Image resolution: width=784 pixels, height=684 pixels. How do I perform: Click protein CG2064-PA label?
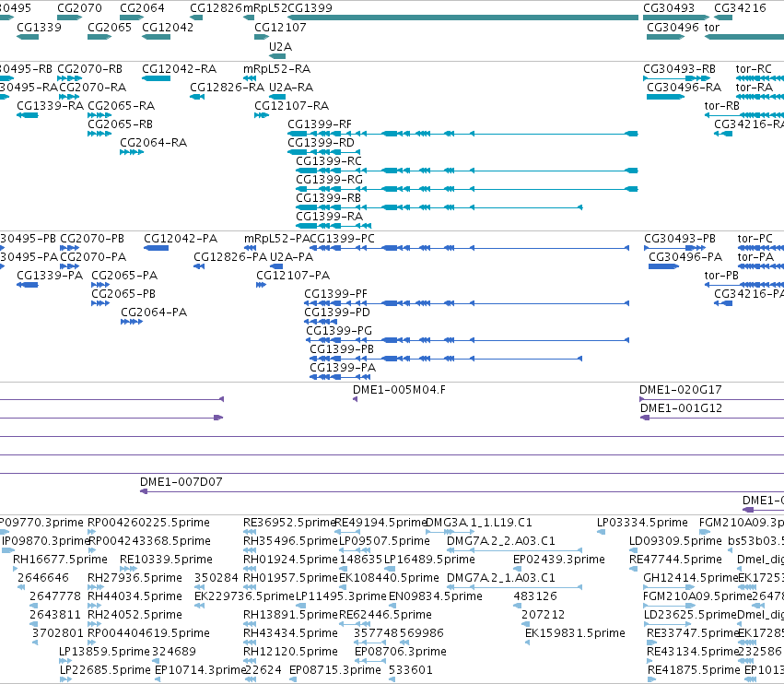pos(154,313)
